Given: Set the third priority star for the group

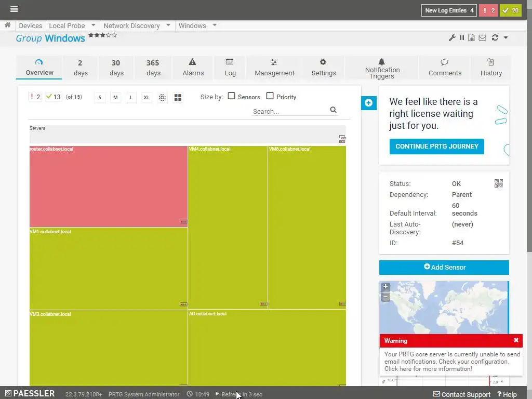Looking at the screenshot, I should [x=103, y=35].
